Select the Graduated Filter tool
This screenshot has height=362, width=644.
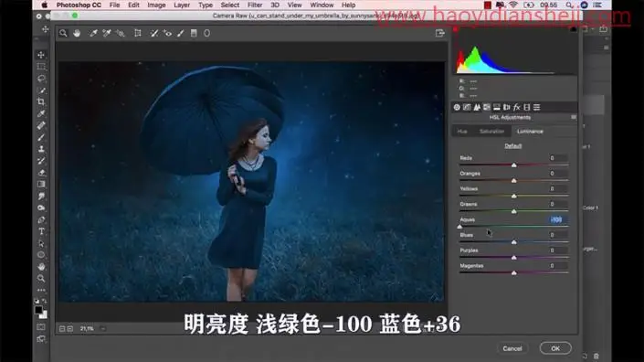pos(194,33)
